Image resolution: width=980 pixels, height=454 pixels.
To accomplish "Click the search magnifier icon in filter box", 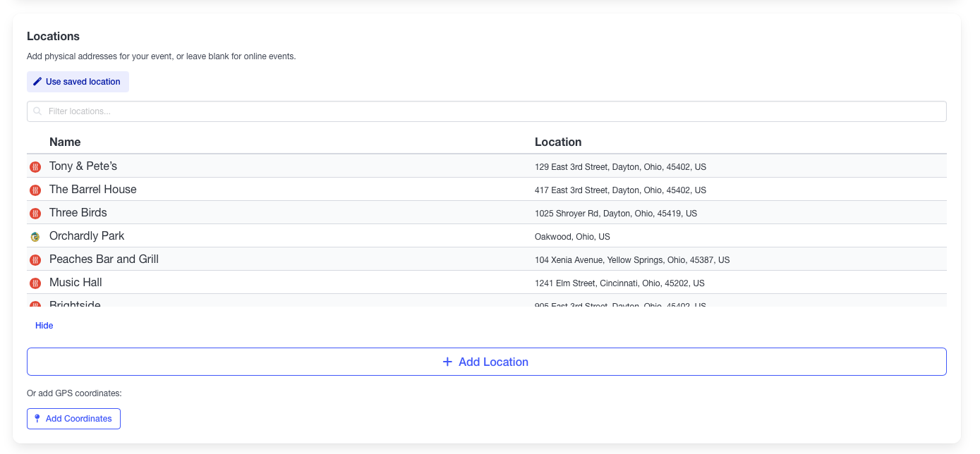I will click(38, 111).
